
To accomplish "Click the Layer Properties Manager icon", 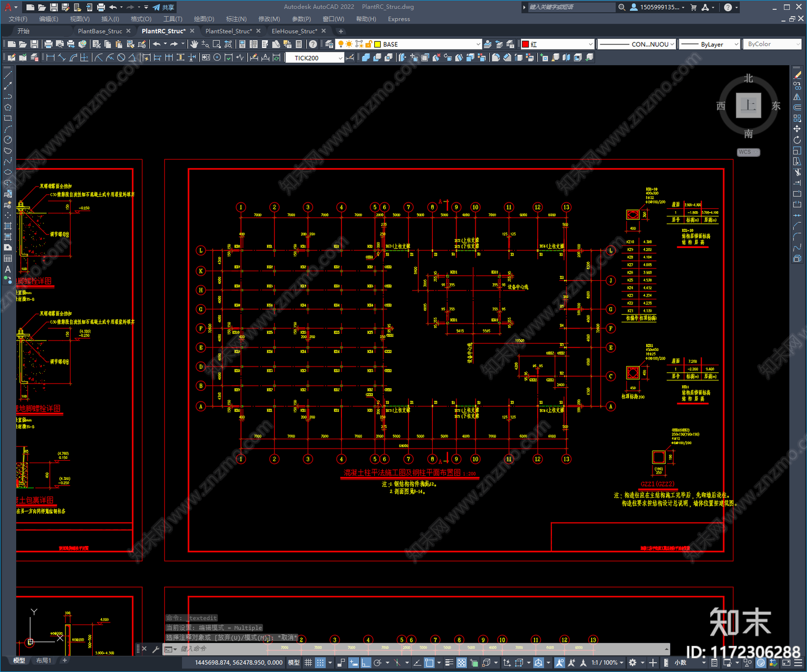I will pyautogui.click(x=329, y=44).
